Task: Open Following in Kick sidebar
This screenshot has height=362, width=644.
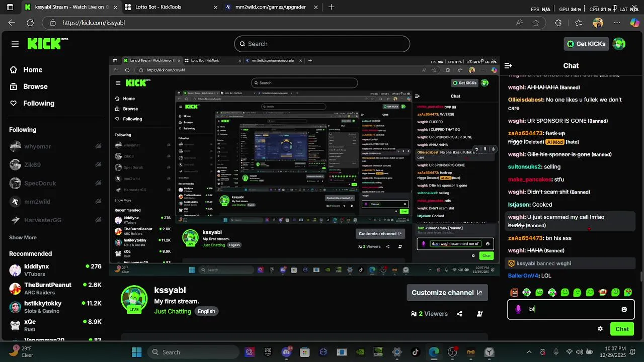Action: coord(32,103)
